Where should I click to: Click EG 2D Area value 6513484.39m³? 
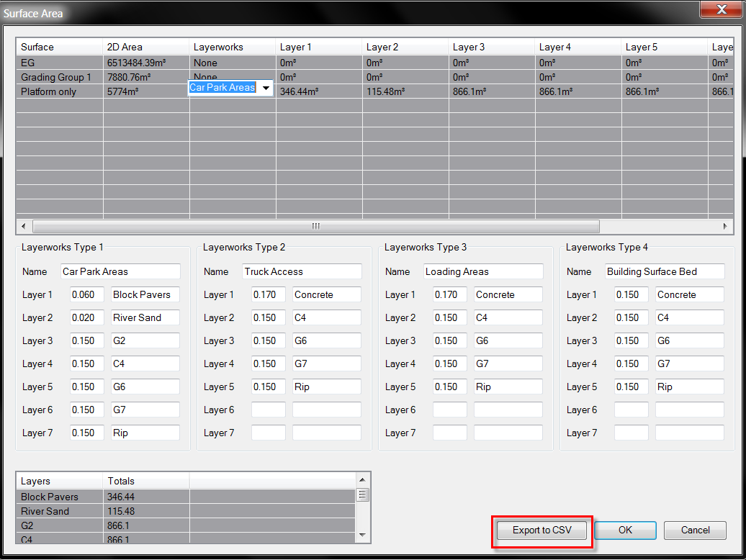[x=136, y=63]
